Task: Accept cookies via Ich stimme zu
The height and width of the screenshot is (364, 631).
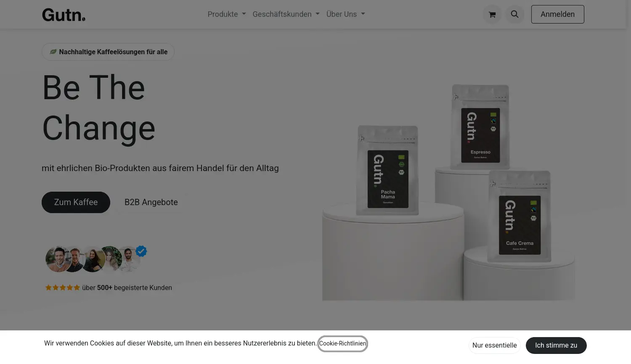Action: click(556, 345)
